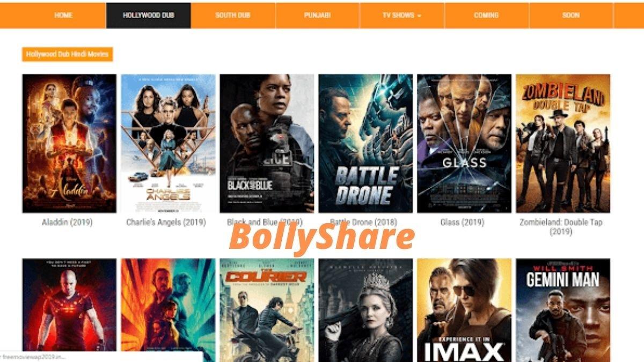
Task: Click the Glass movie poster
Action: (464, 143)
